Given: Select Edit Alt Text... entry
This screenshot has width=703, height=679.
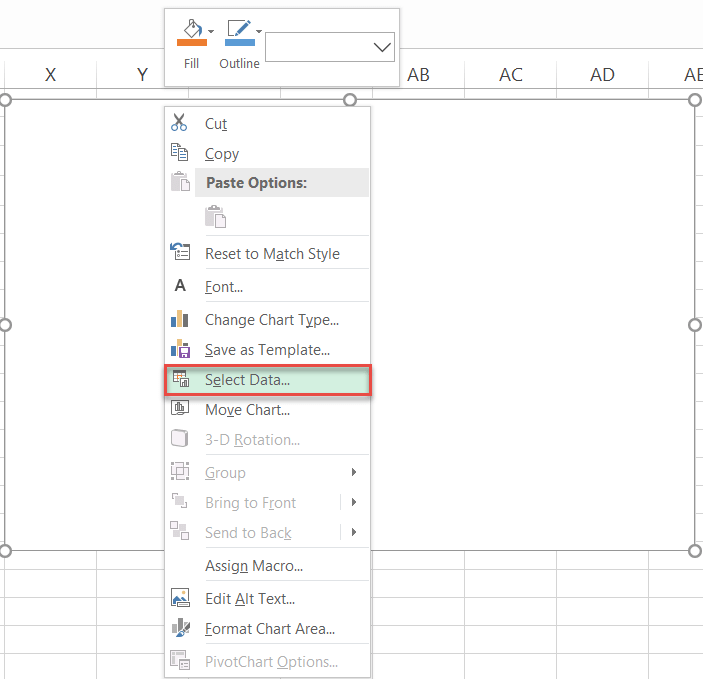Looking at the screenshot, I should coord(267,598).
